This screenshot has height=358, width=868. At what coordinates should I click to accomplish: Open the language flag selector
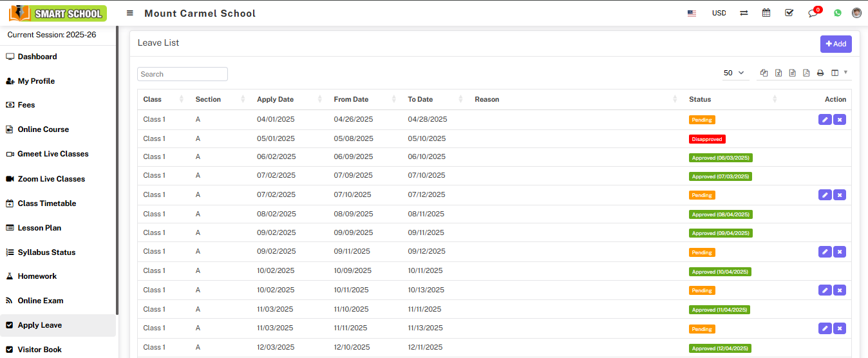692,13
